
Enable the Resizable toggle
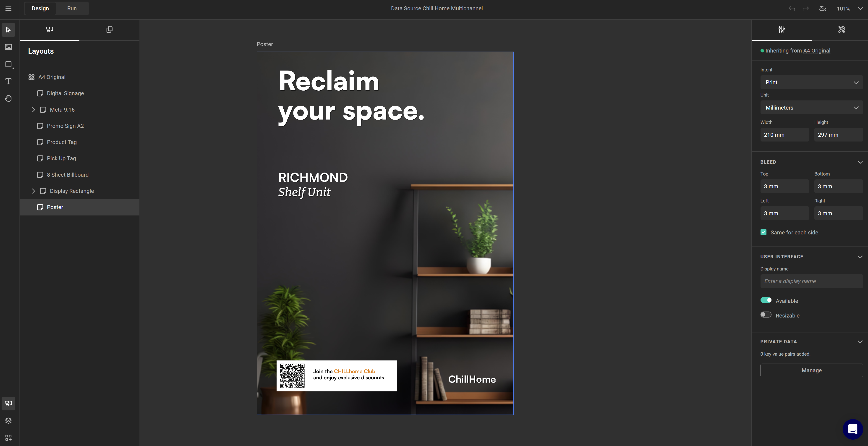click(766, 315)
